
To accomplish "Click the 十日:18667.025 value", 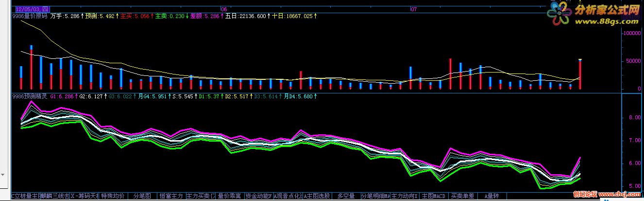I will click(292, 16).
